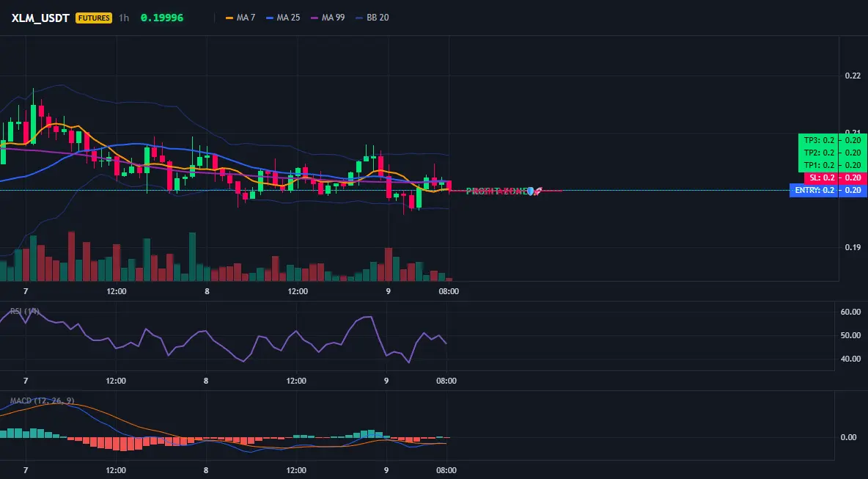Click the 0.22 price axis level
Screen dimensions: 868x479
pos(853,76)
